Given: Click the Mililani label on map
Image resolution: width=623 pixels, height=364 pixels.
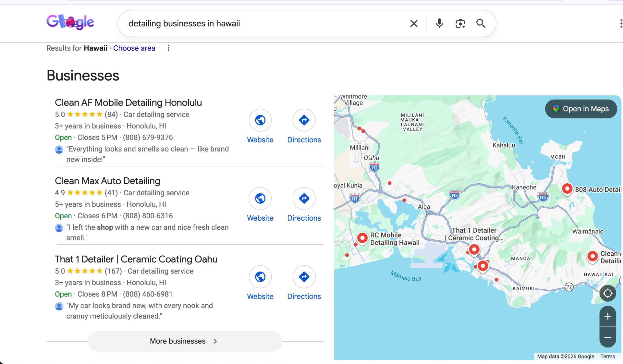Looking at the screenshot, I should 360,148.
